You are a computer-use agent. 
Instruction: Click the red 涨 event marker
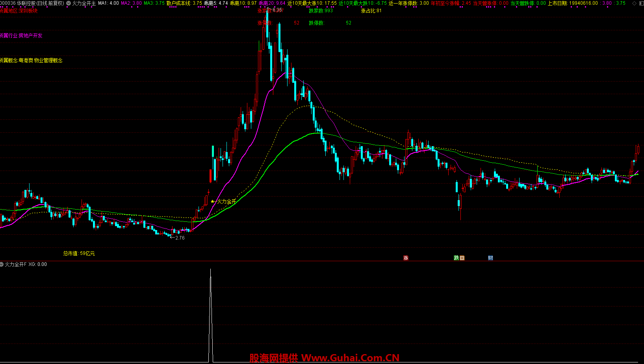pos(406,258)
